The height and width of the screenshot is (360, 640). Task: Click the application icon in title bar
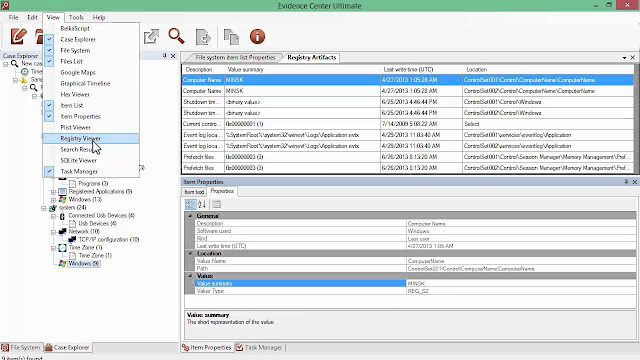[5, 5]
